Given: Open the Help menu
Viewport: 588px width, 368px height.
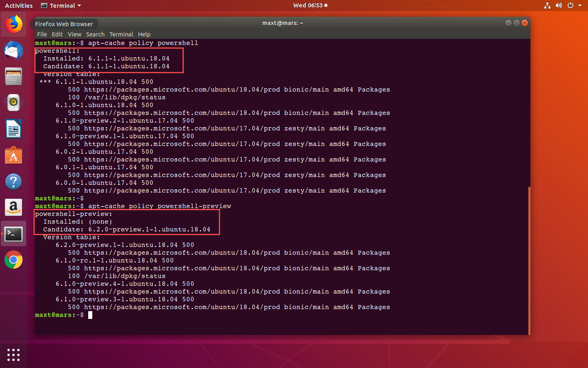Looking at the screenshot, I should click(144, 34).
